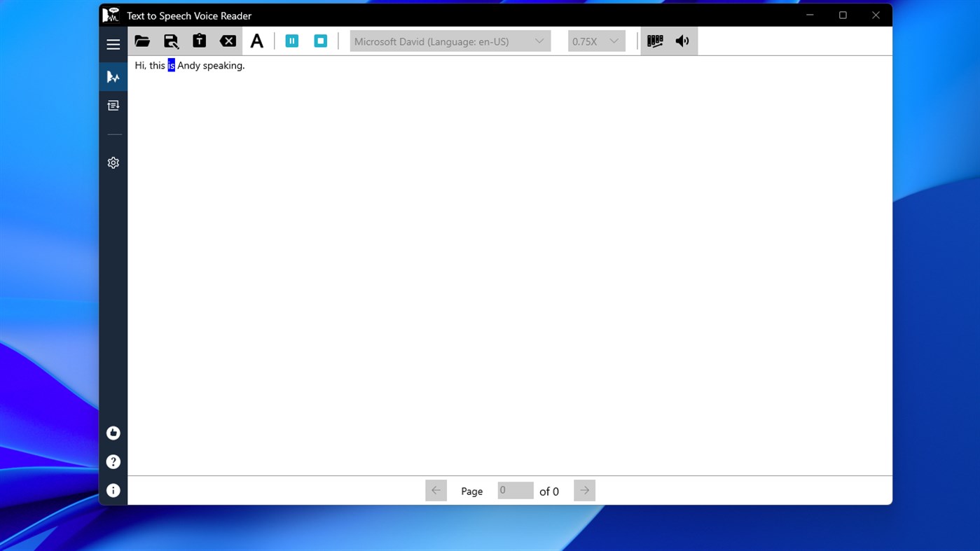Click the highlighted word "is"
This screenshot has width=980, height=551.
[171, 66]
